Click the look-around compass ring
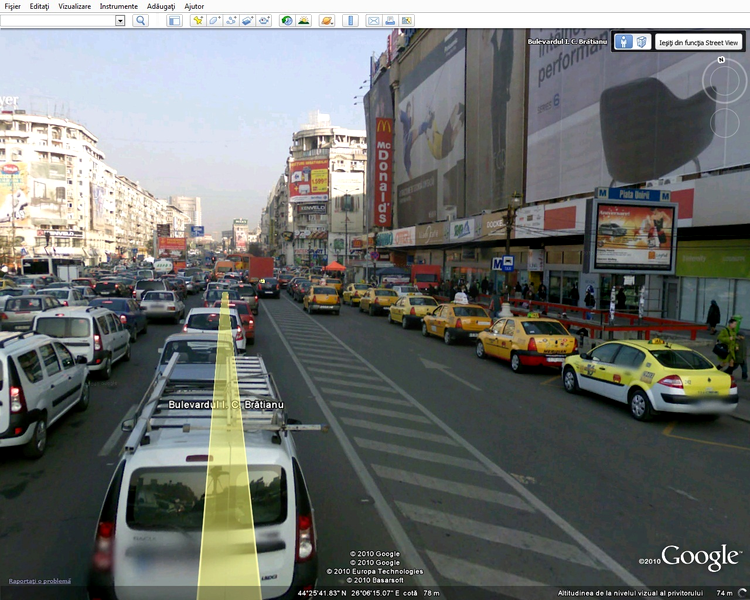 pos(724,81)
